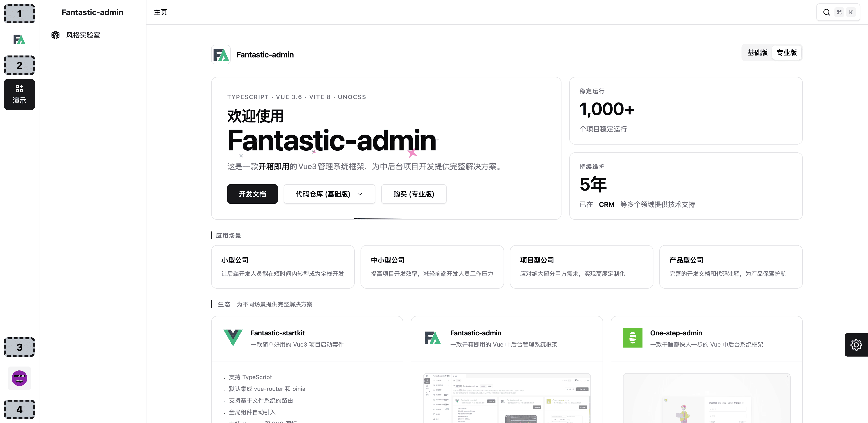868x423 pixels.
Task: Click the 支持 TypeScript feature line
Action: pyautogui.click(x=250, y=377)
